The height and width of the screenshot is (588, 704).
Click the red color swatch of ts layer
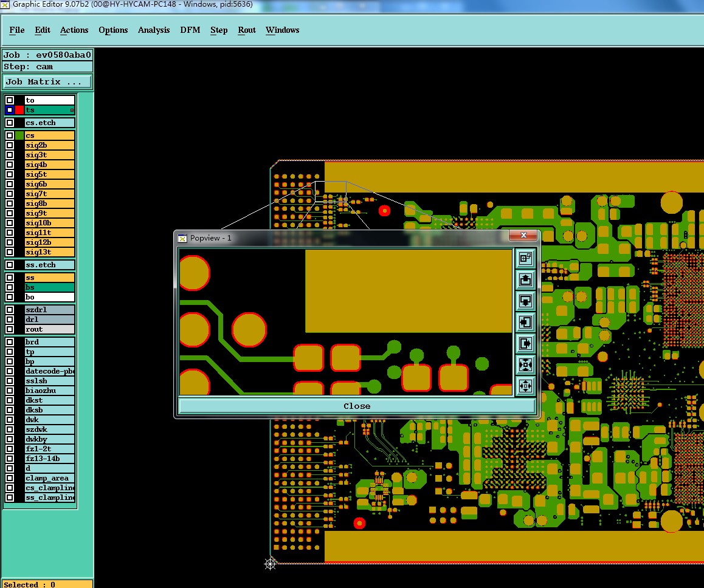[x=19, y=110]
